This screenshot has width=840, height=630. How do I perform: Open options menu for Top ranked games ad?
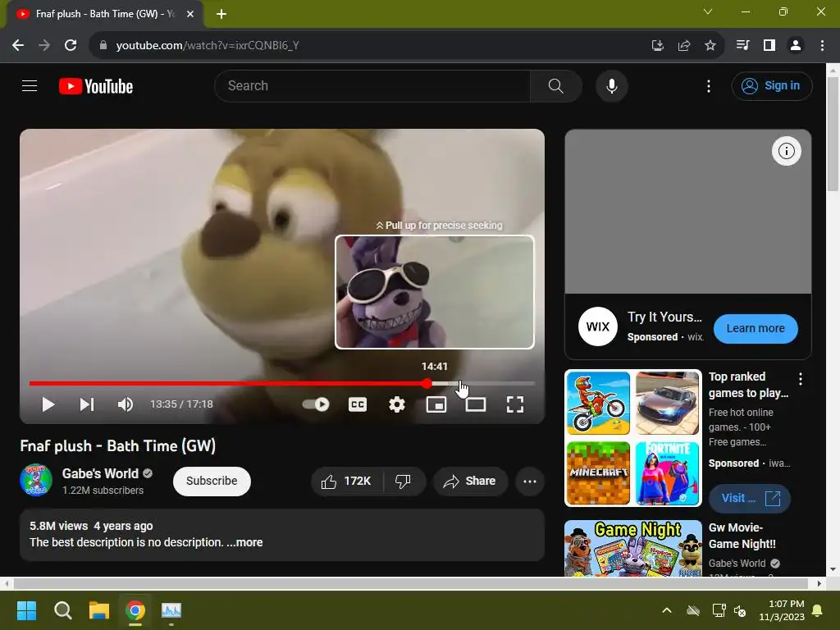[x=801, y=379]
